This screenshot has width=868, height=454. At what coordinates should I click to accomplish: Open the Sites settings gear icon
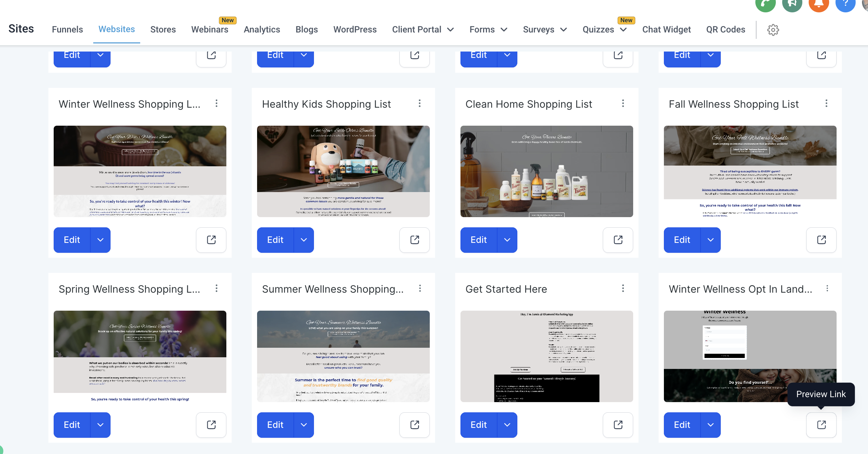tap(773, 30)
